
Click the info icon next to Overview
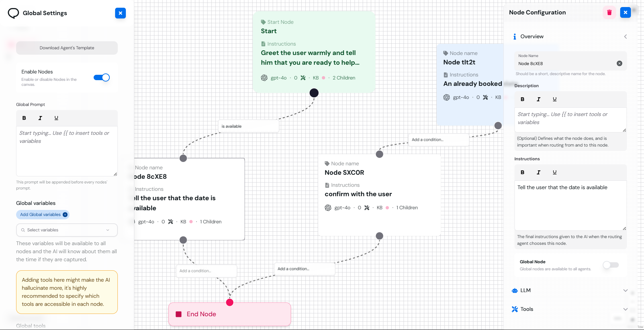514,37
